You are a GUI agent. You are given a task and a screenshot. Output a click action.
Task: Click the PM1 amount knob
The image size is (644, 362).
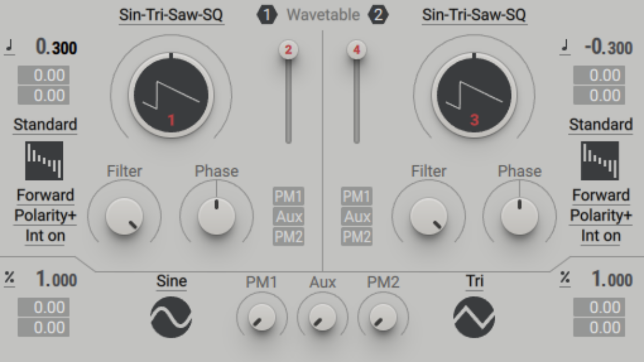(x=261, y=317)
